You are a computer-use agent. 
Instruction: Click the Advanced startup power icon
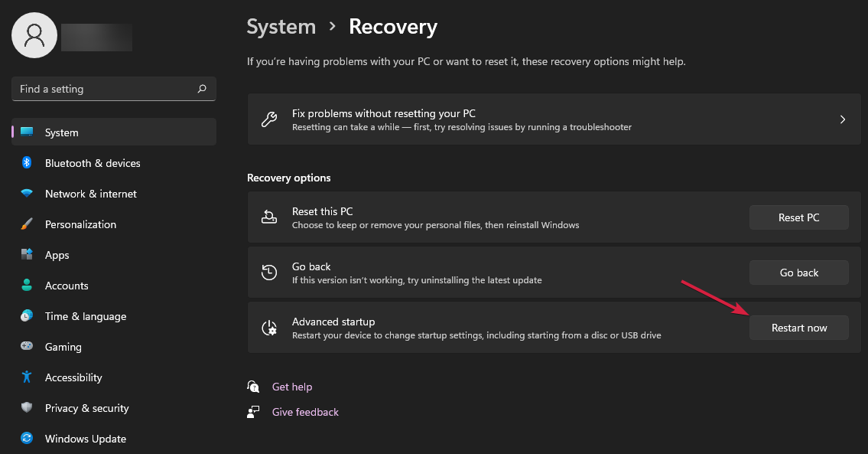pyautogui.click(x=269, y=327)
